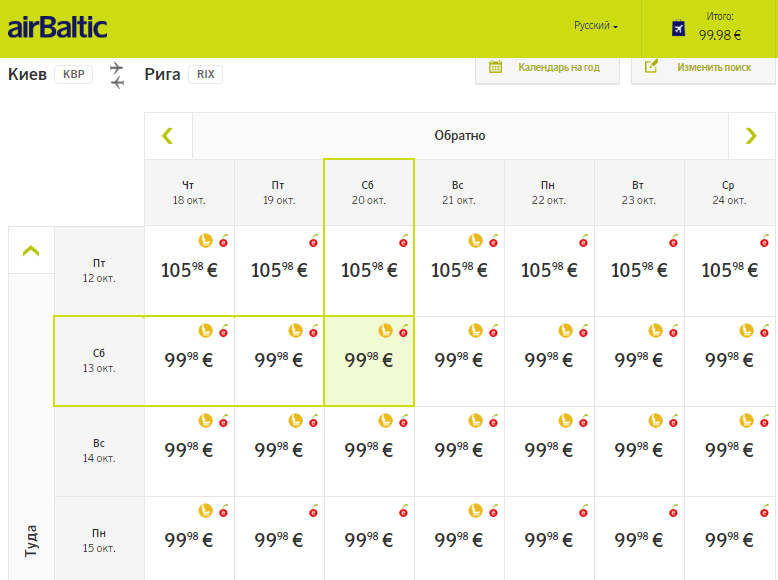Select the Сб 20 окт. return date column

369,193
